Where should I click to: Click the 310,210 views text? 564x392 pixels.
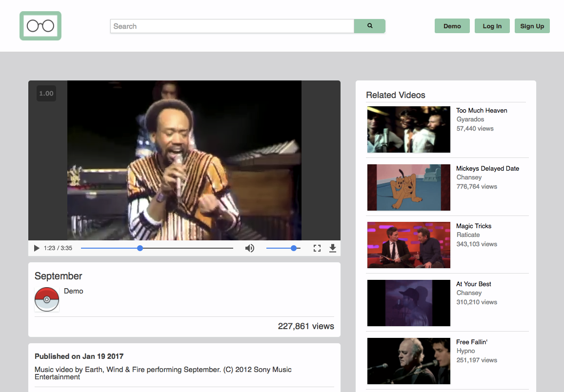click(x=477, y=302)
